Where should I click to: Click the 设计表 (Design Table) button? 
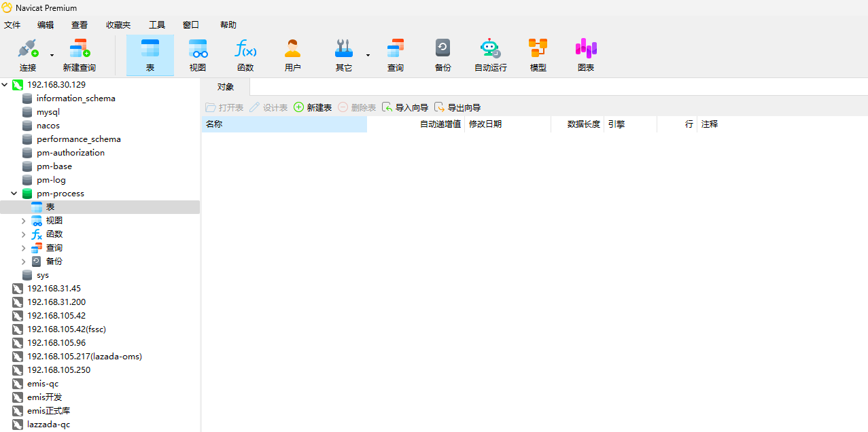(268, 107)
